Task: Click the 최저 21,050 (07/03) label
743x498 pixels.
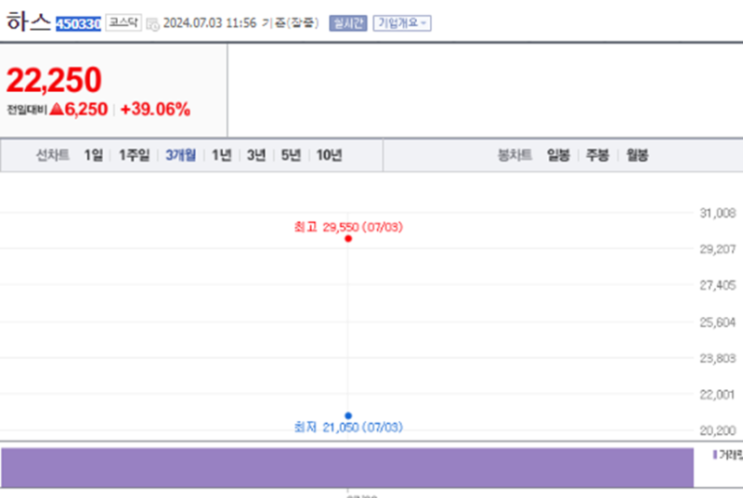Action: pyautogui.click(x=348, y=427)
